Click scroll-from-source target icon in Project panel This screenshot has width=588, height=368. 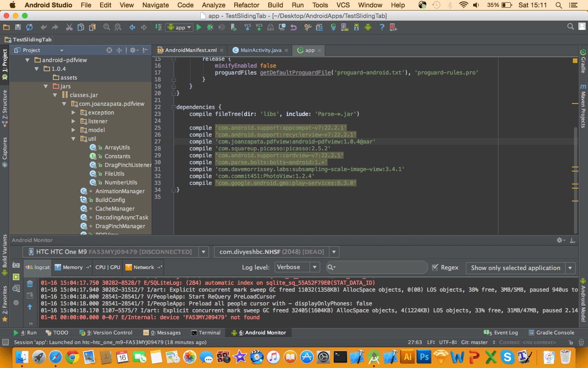click(x=109, y=50)
